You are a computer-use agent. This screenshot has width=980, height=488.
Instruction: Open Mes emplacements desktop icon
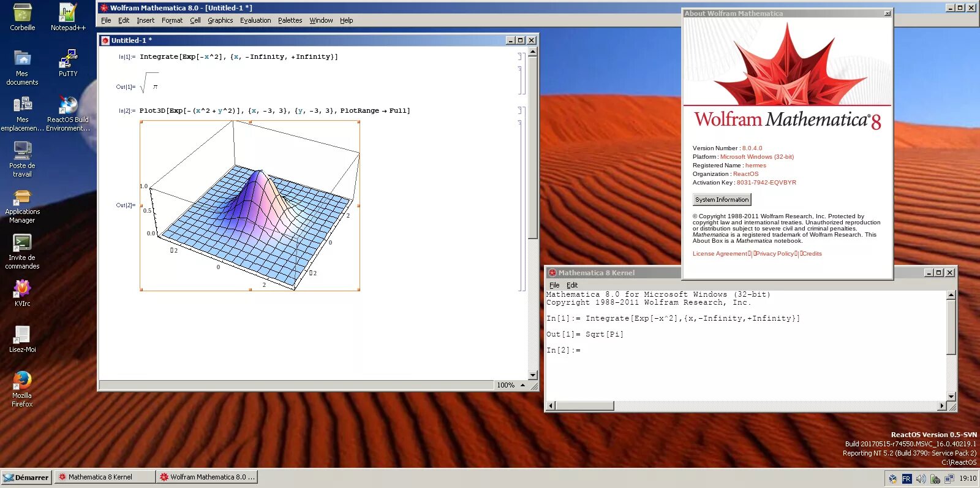point(22,113)
